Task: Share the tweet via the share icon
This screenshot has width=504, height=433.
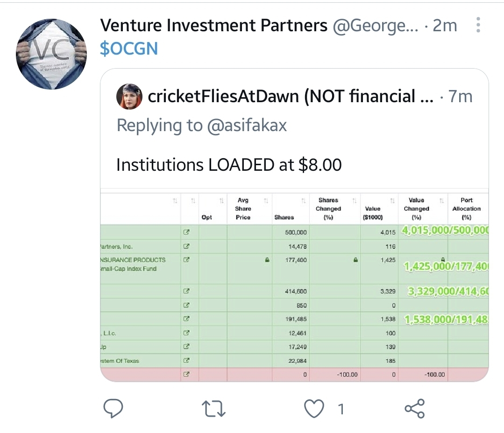Action: click(414, 409)
